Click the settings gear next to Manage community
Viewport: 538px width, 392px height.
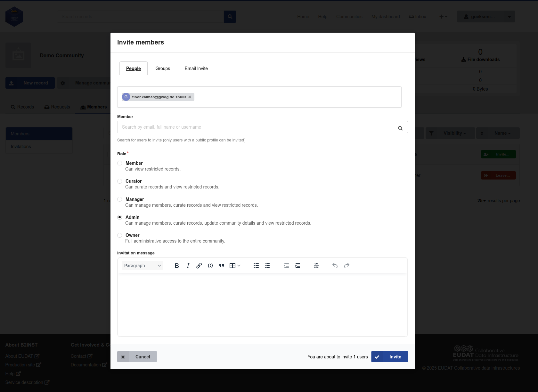(x=63, y=83)
